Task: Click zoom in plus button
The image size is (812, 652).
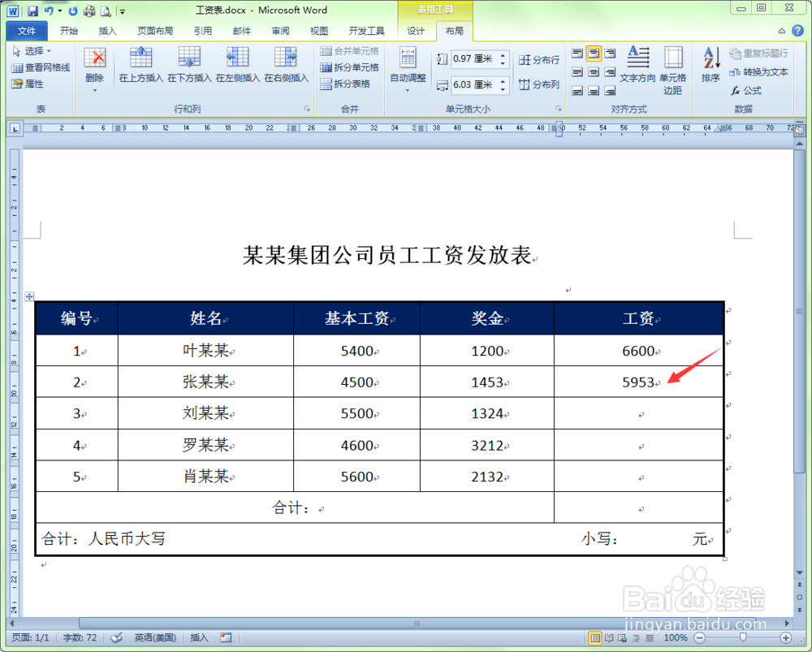Action: click(x=785, y=638)
